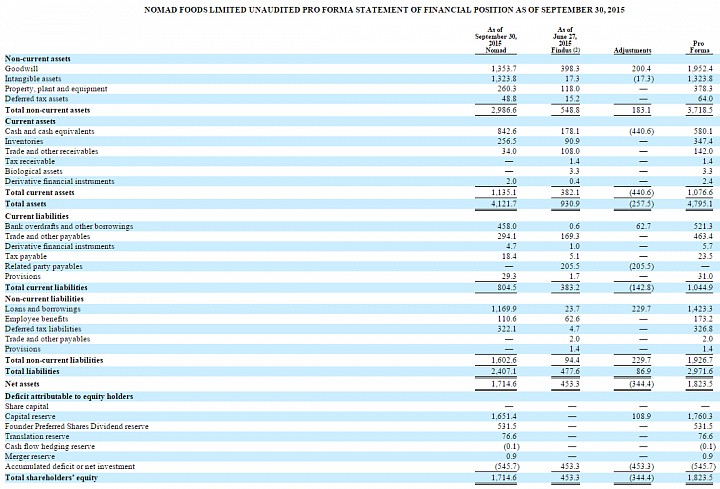The image size is (720, 489).
Task: Click the 'Total liabilities' row label
Action: (x=32, y=371)
